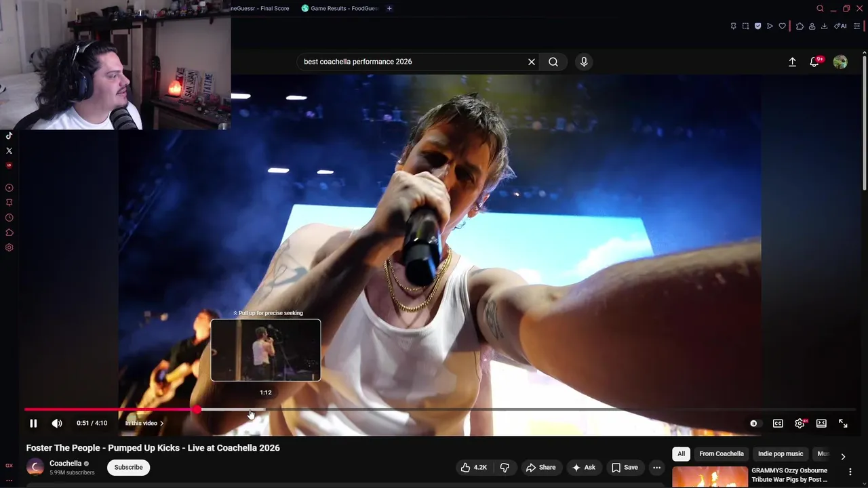This screenshot has width=868, height=488.
Task: Click the send/flow arrow icon in the browser toolbar
Action: click(x=770, y=26)
